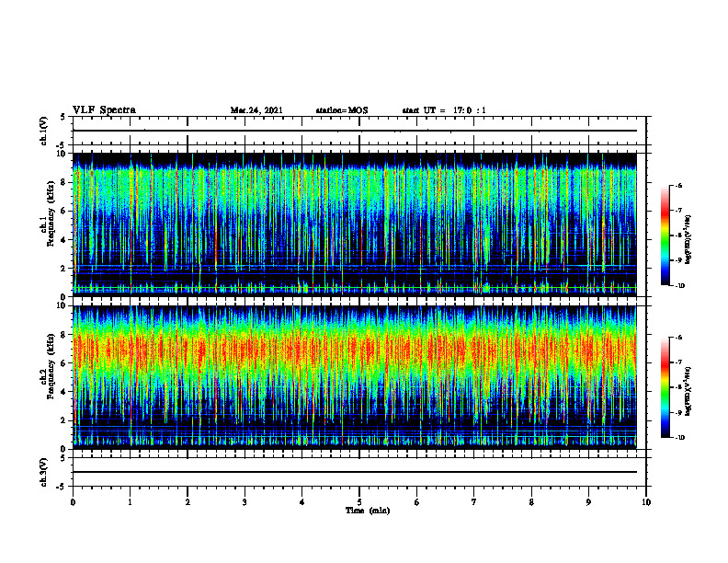728x563 pixels.
Task: Click the -10 label on ch.2 color scale
Action: 679,438
